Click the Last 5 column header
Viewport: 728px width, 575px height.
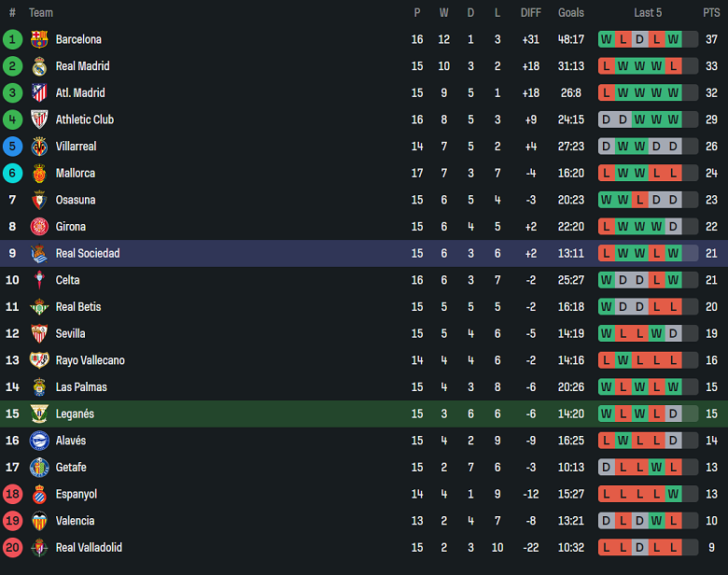pyautogui.click(x=648, y=13)
